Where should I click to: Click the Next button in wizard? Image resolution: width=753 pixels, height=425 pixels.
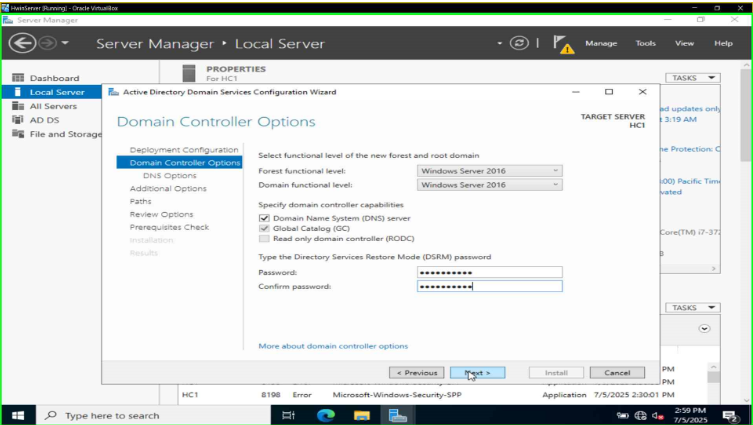(477, 373)
